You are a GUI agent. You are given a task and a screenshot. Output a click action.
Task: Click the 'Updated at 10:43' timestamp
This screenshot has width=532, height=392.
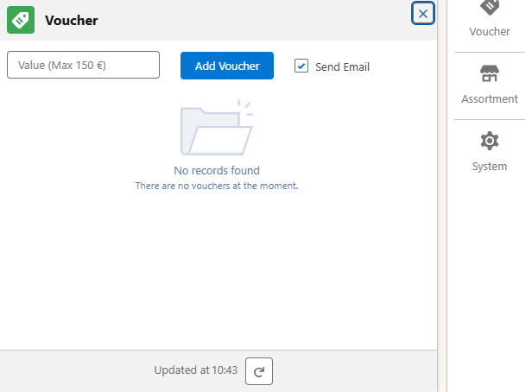coord(195,370)
